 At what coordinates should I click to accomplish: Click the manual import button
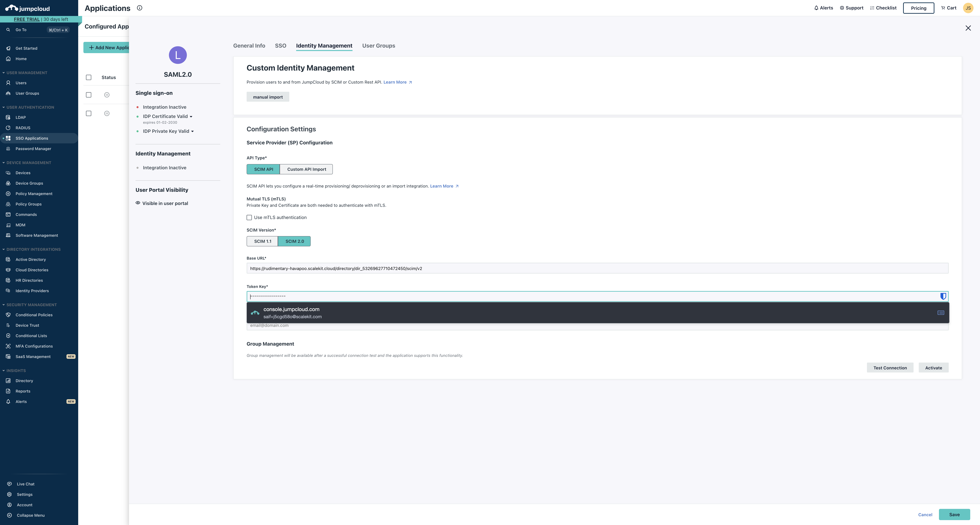tap(268, 97)
